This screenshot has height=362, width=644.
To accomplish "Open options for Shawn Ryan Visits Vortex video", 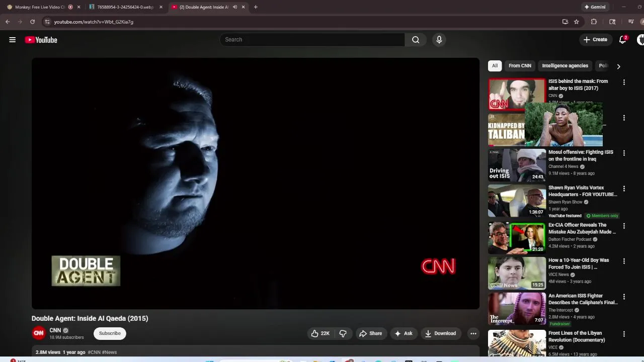I will (x=624, y=189).
